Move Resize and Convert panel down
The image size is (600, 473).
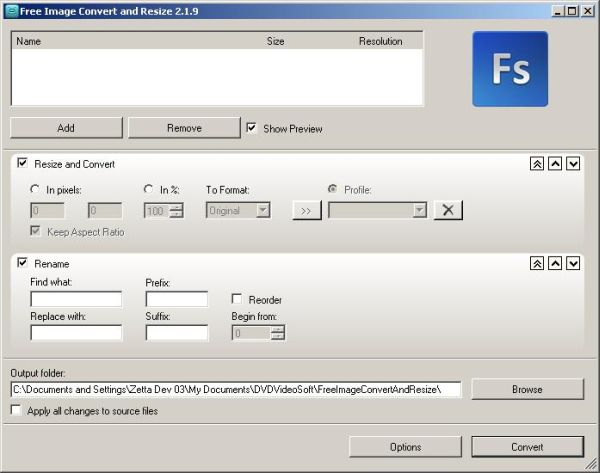point(573,164)
